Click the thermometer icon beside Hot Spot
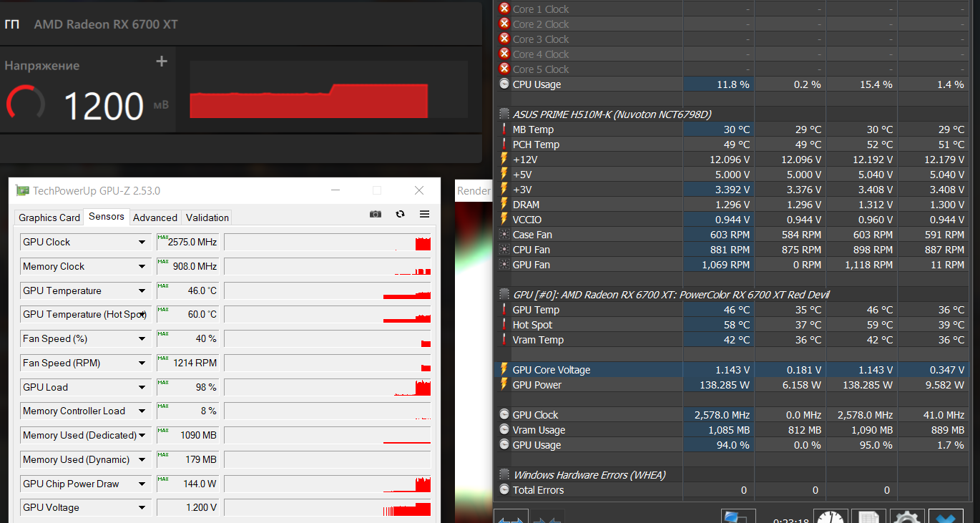This screenshot has width=980, height=523. point(504,324)
